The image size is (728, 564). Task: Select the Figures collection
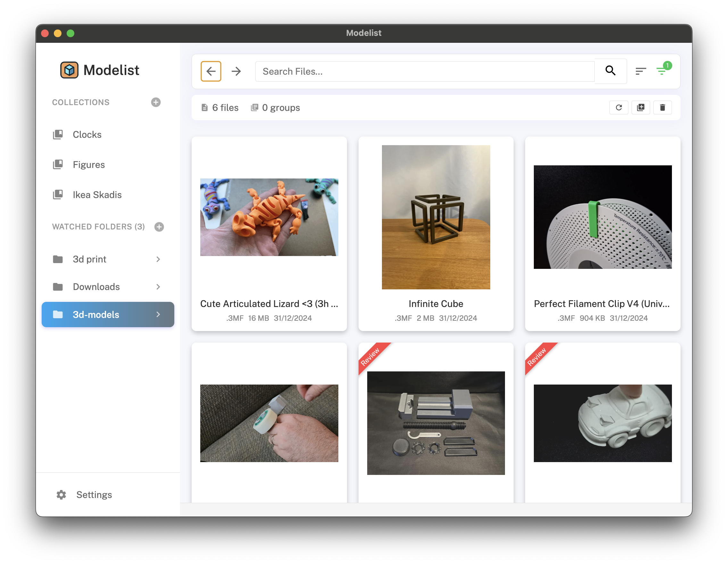[x=89, y=164]
